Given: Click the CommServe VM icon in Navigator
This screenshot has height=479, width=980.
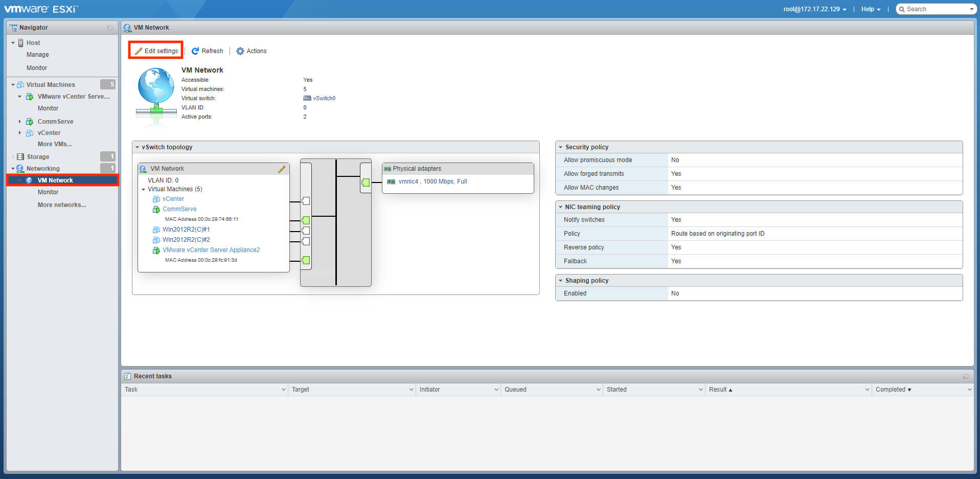Looking at the screenshot, I should (x=30, y=122).
